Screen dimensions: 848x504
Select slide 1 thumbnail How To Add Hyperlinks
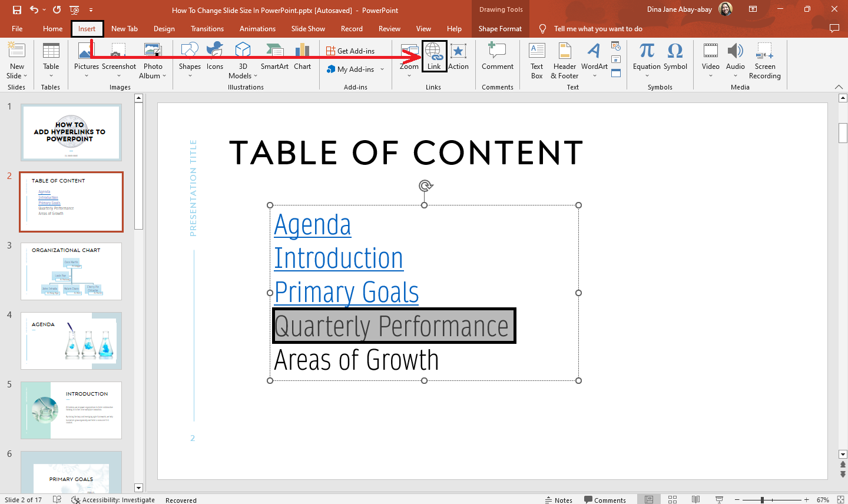tap(71, 132)
